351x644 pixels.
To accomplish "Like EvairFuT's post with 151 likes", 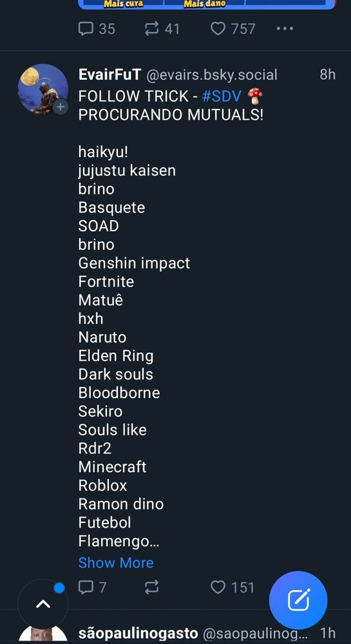I will coord(232,587).
